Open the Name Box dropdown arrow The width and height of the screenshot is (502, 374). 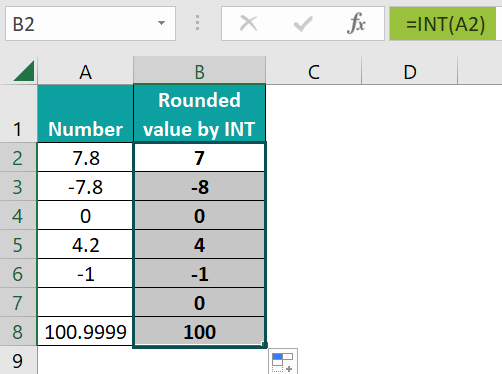tap(161, 23)
